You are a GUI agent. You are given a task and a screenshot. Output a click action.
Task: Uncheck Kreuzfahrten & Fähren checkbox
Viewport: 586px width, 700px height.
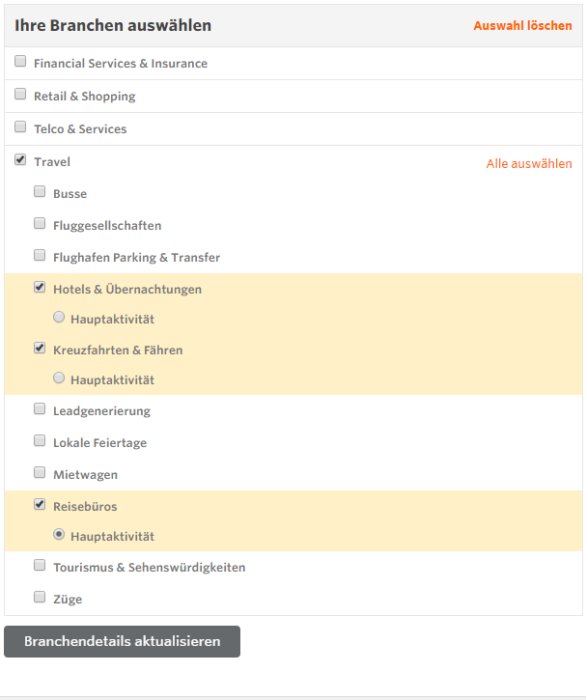click(x=40, y=348)
